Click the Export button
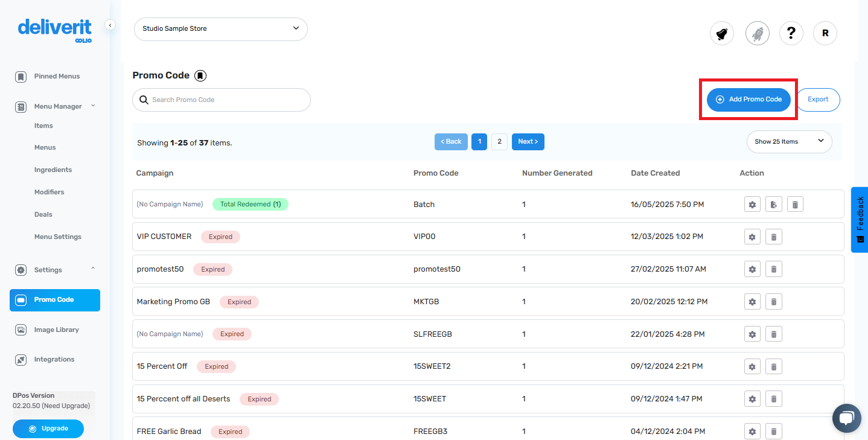This screenshot has width=868, height=440. [818, 100]
